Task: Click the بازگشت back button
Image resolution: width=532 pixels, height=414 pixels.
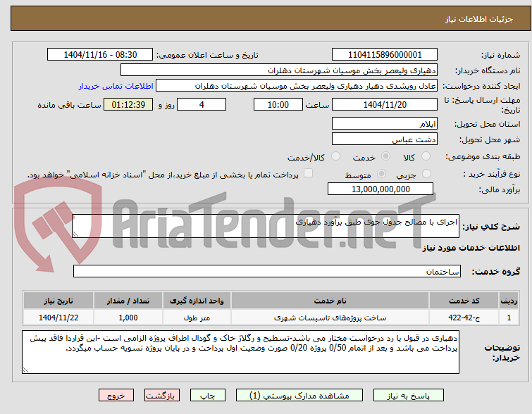Action: (x=162, y=396)
